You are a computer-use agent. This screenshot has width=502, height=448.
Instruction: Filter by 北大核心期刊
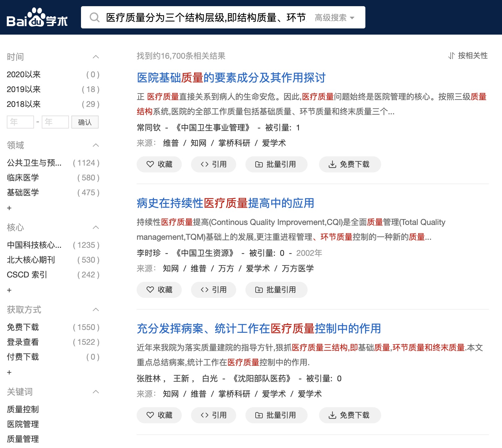coord(31,260)
